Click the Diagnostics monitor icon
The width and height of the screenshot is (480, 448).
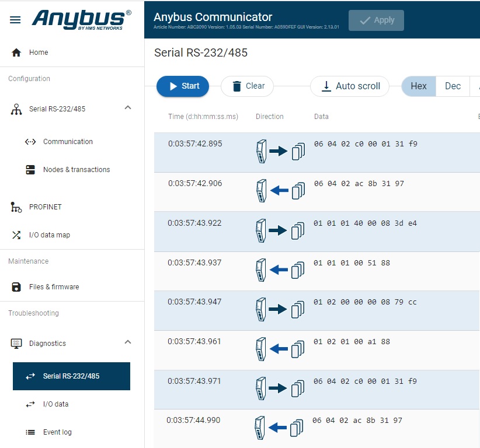tap(16, 344)
